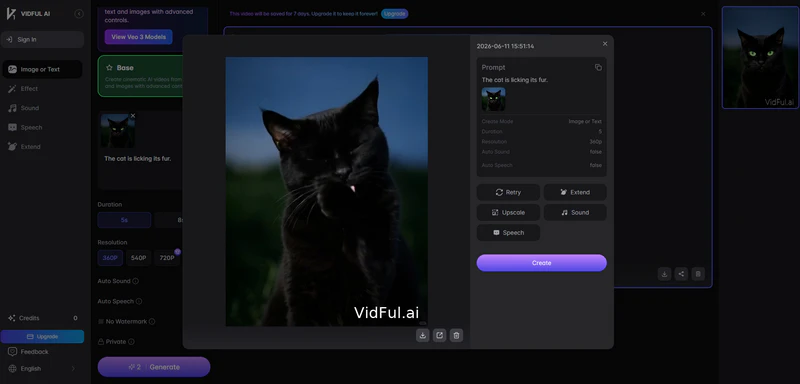The height and width of the screenshot is (384, 800).
Task: Expand the English language selector
Action: click(x=42, y=369)
